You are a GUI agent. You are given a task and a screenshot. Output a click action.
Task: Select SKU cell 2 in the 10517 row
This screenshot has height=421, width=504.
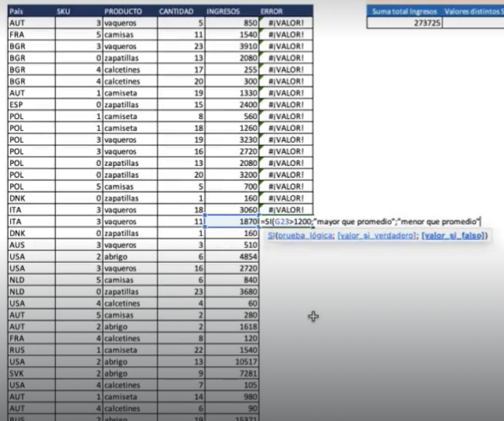pyautogui.click(x=79, y=362)
